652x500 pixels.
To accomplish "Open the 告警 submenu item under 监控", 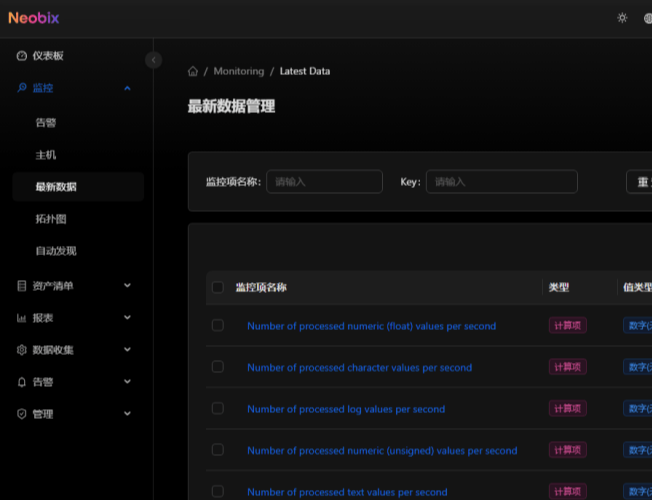I will tap(78, 123).
